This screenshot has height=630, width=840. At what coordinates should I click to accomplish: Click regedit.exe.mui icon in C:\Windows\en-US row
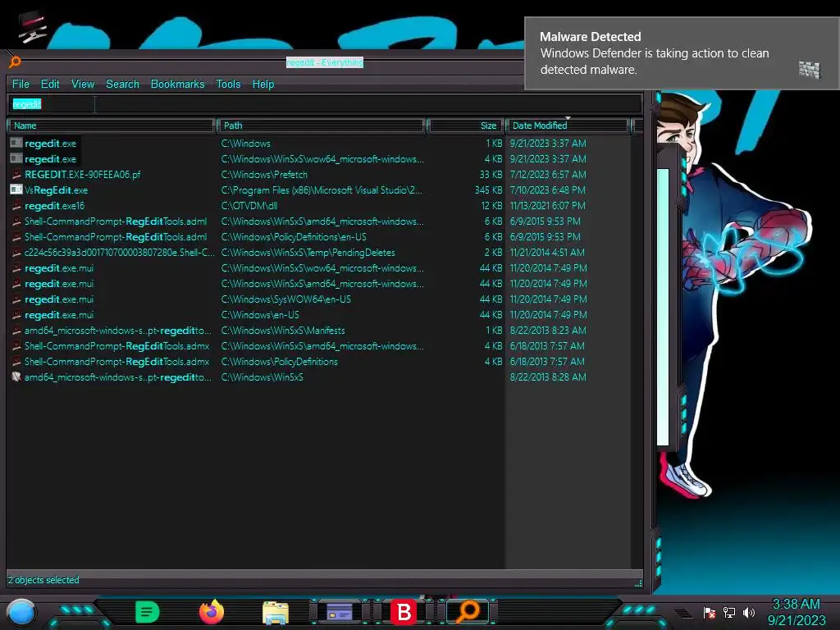16,314
